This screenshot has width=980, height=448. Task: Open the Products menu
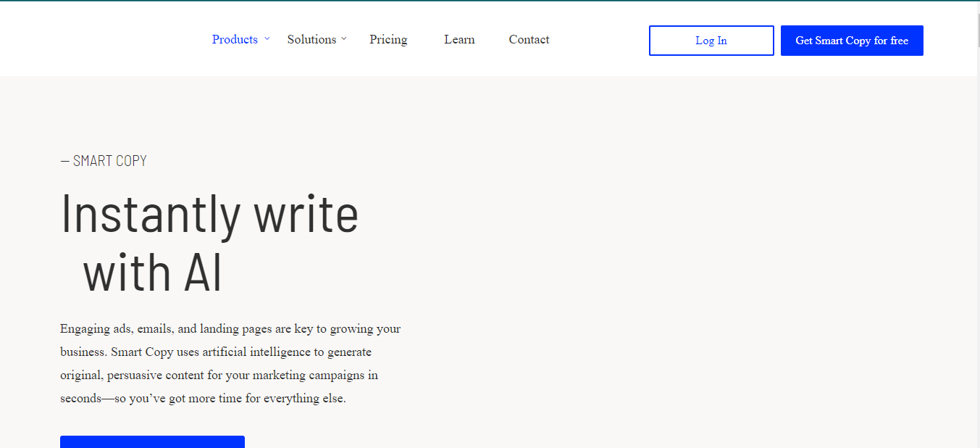coord(235,39)
